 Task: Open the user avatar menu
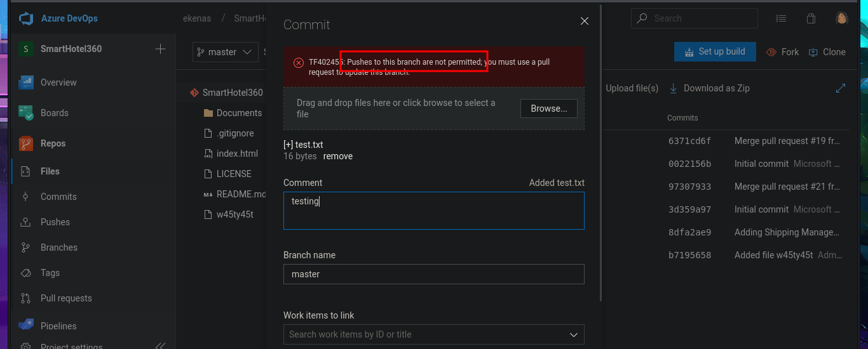842,18
